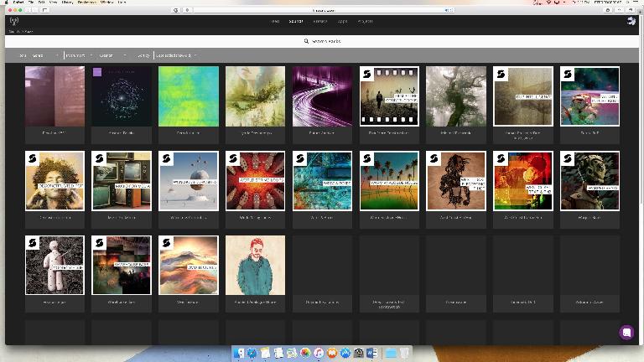Click the Splice logo in the top-left corner
The image size is (644, 362).
point(14,21)
